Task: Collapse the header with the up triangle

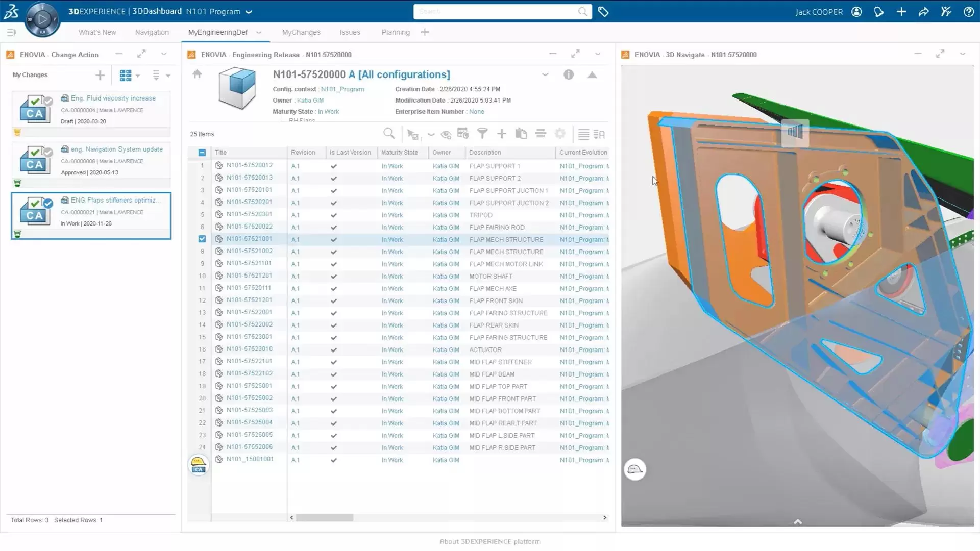Action: tap(592, 75)
